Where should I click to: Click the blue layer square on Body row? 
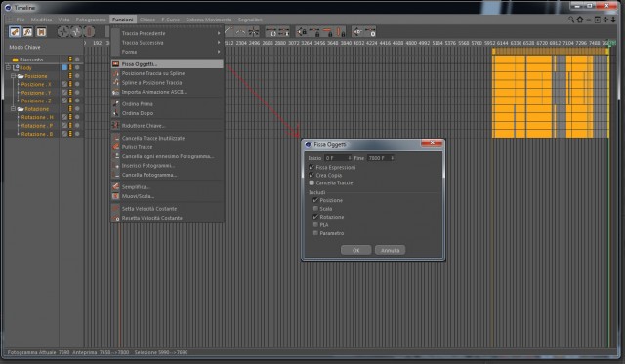(x=64, y=67)
